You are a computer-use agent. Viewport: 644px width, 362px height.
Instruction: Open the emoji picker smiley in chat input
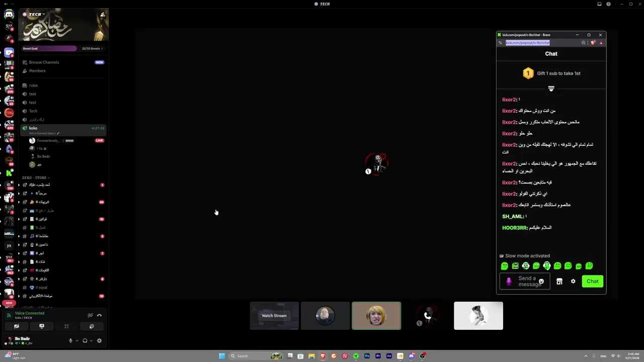pos(541,282)
